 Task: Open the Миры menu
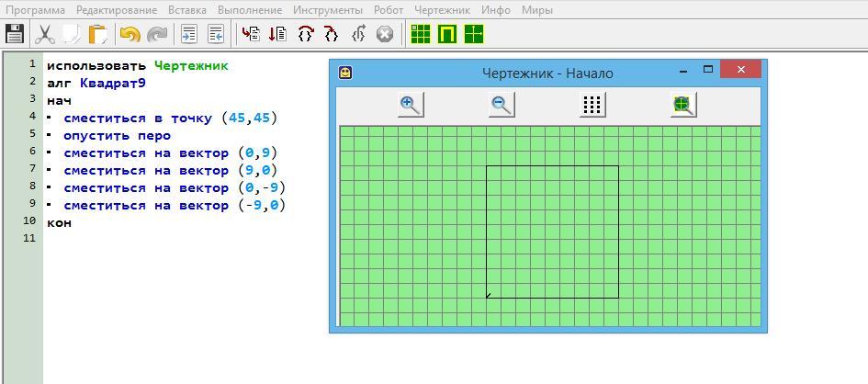[x=537, y=10]
